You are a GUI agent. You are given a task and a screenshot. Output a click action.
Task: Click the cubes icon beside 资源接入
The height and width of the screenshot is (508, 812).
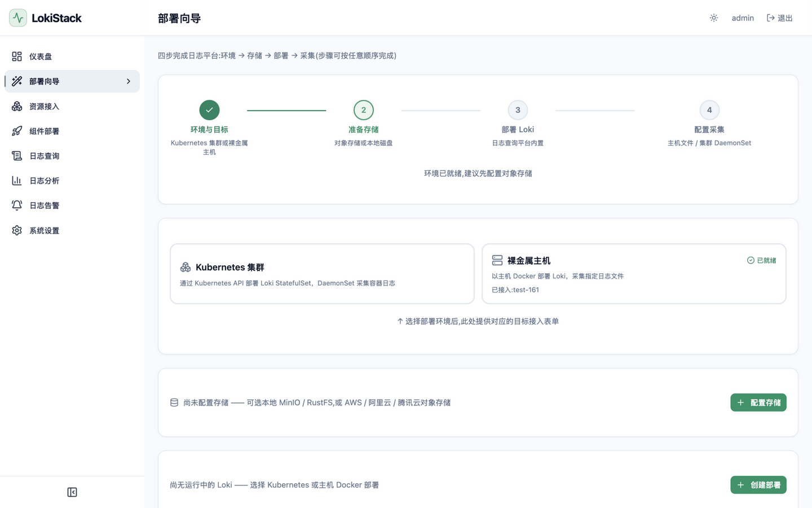coord(17,106)
